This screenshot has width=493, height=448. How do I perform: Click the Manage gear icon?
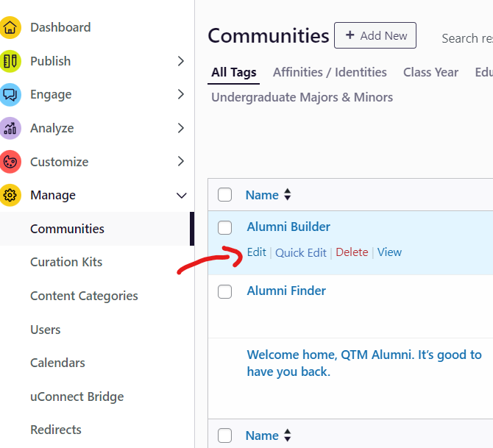point(10,195)
